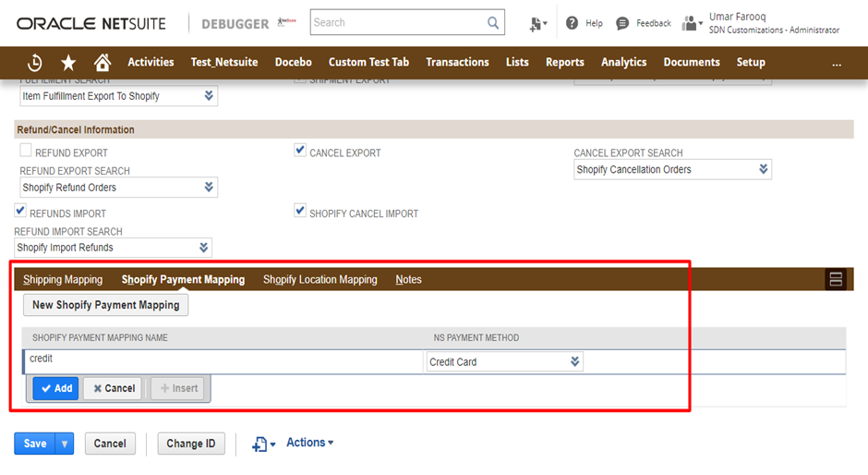Expand the Save button arrow menu
Viewport: 868px width, 475px height.
65,444
